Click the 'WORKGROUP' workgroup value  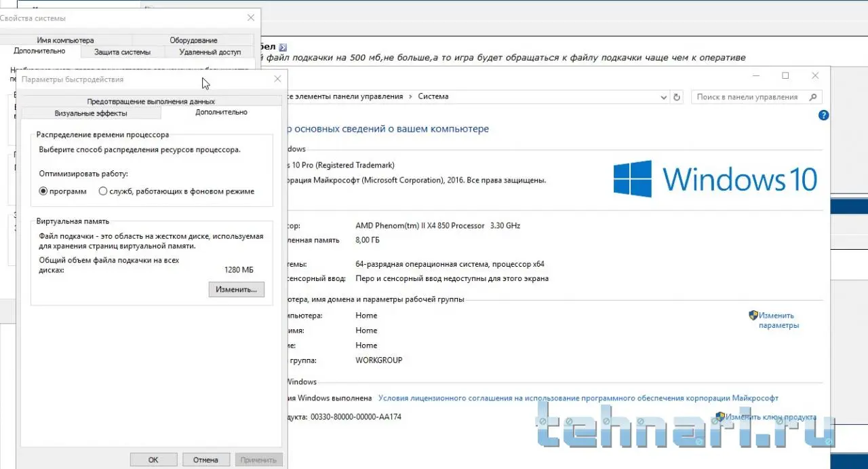click(379, 360)
